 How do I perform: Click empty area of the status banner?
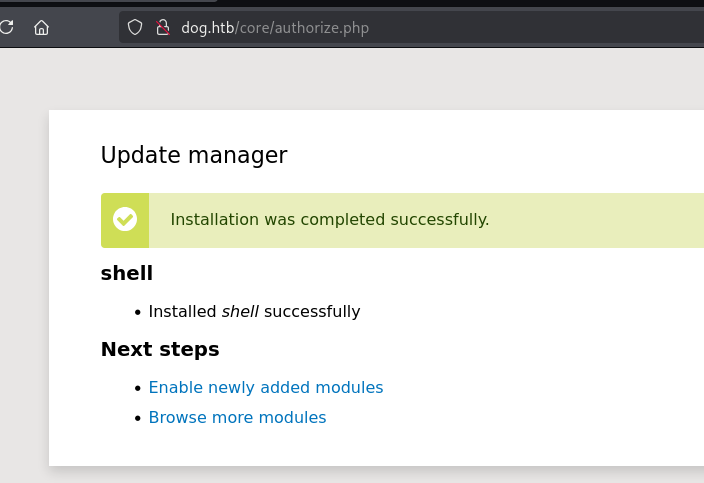[x=600, y=220]
